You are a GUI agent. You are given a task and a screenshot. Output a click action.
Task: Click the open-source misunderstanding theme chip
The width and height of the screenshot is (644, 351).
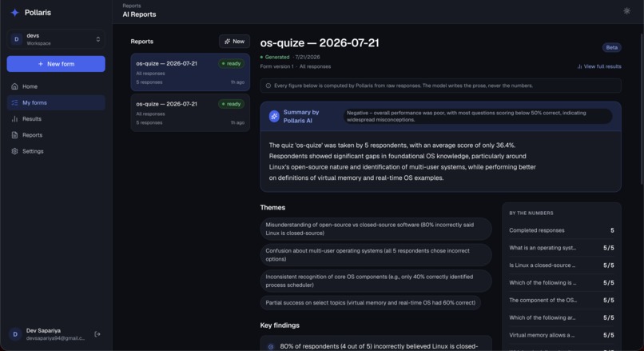tap(376, 229)
